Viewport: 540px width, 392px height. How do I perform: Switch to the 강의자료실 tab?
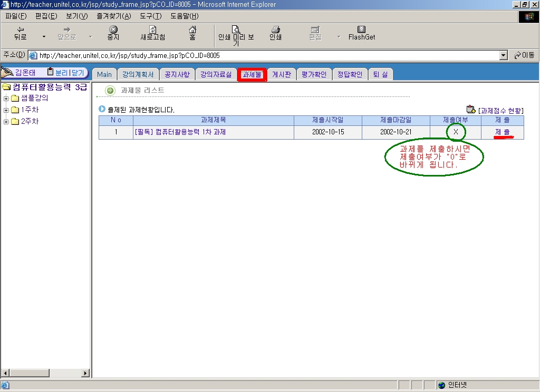(x=216, y=74)
